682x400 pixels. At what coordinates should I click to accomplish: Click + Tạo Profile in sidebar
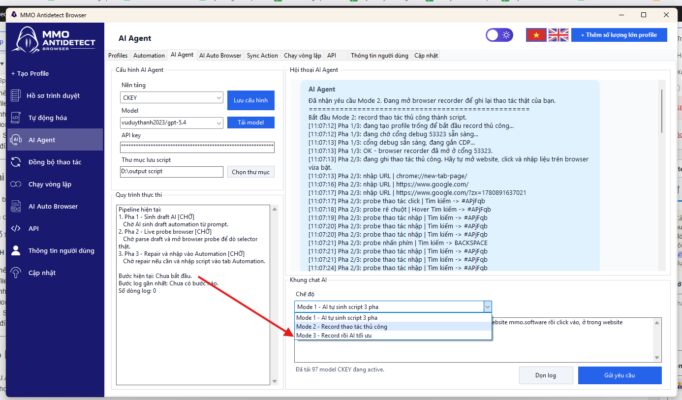30,73
